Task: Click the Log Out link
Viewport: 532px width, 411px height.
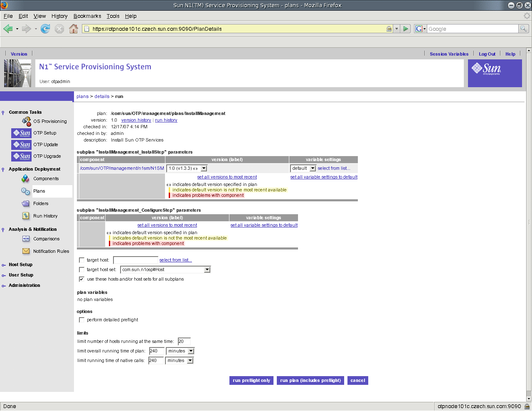Action: click(x=487, y=54)
